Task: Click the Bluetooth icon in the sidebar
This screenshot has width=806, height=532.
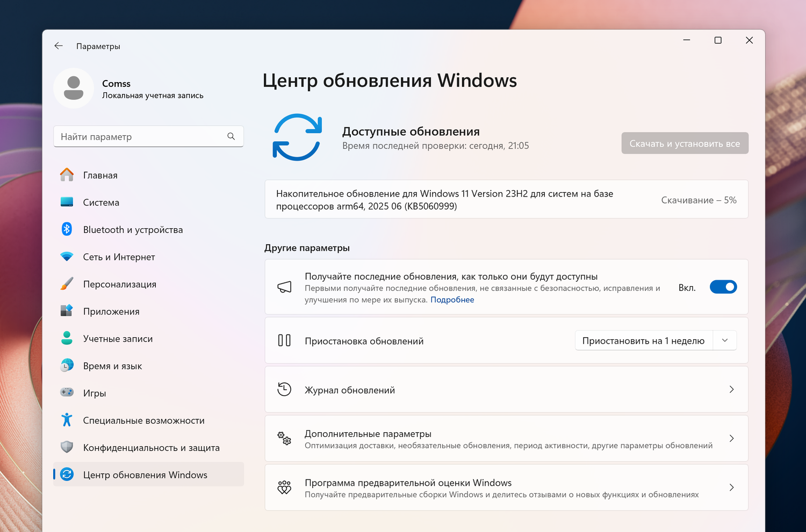Action: pos(67,229)
